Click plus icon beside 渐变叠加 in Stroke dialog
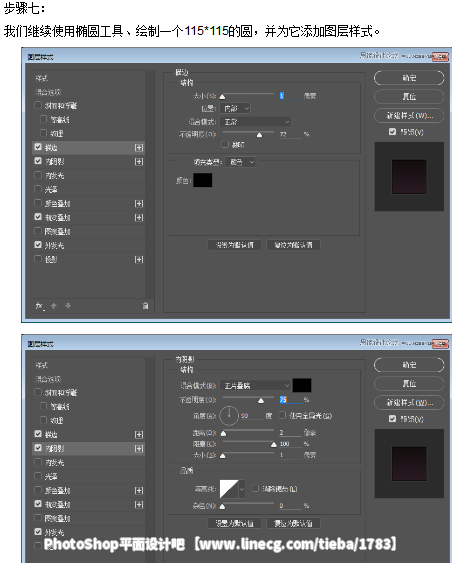This screenshot has width=452, height=563. 139,218
